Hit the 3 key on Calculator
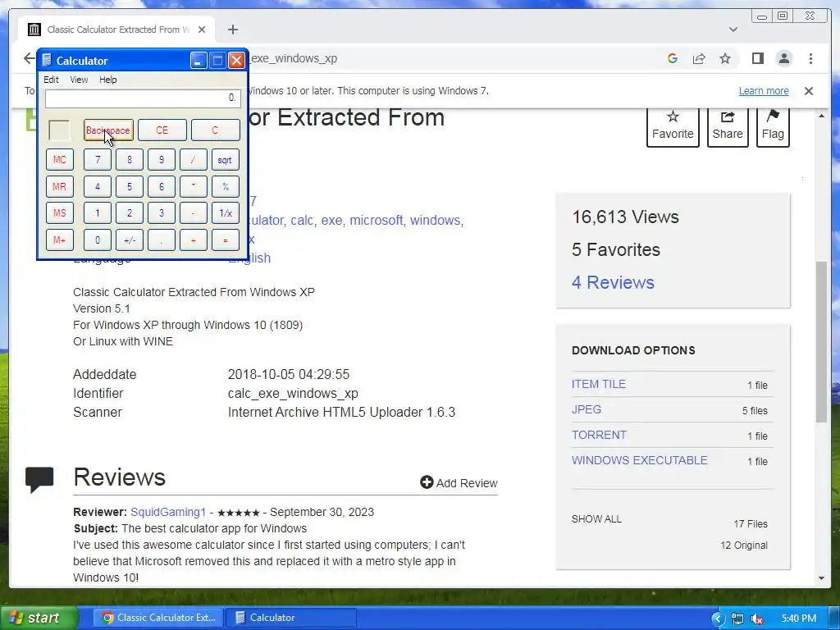The image size is (840, 630). coord(162,213)
